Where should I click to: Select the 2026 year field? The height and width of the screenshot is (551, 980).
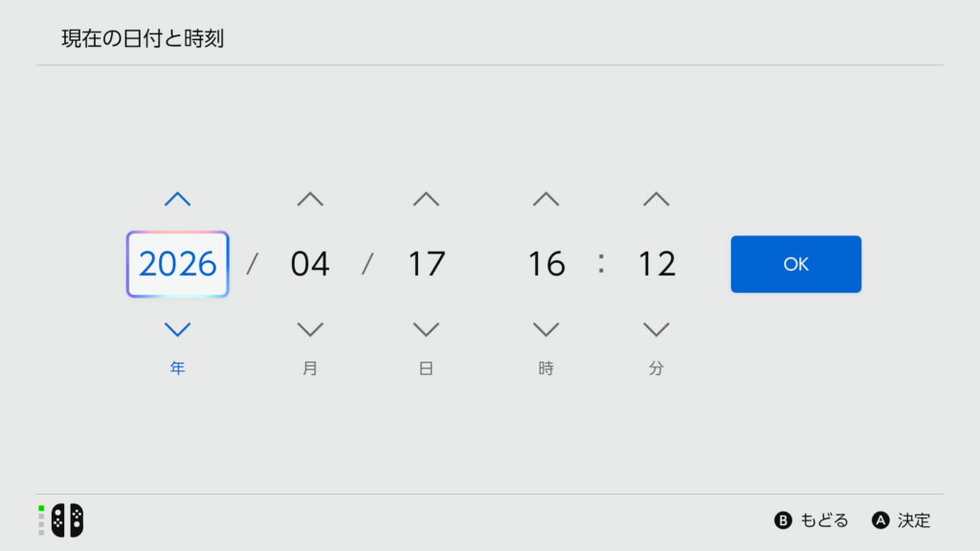pos(177,264)
